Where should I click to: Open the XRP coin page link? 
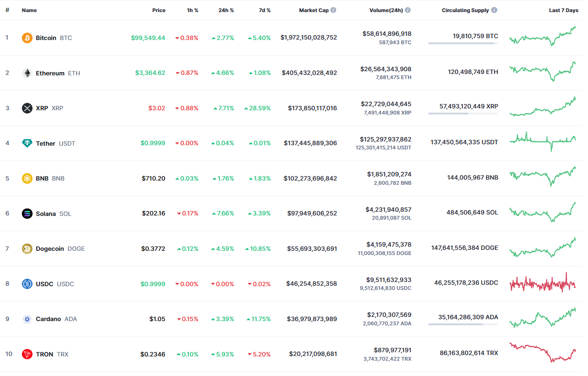(x=43, y=108)
